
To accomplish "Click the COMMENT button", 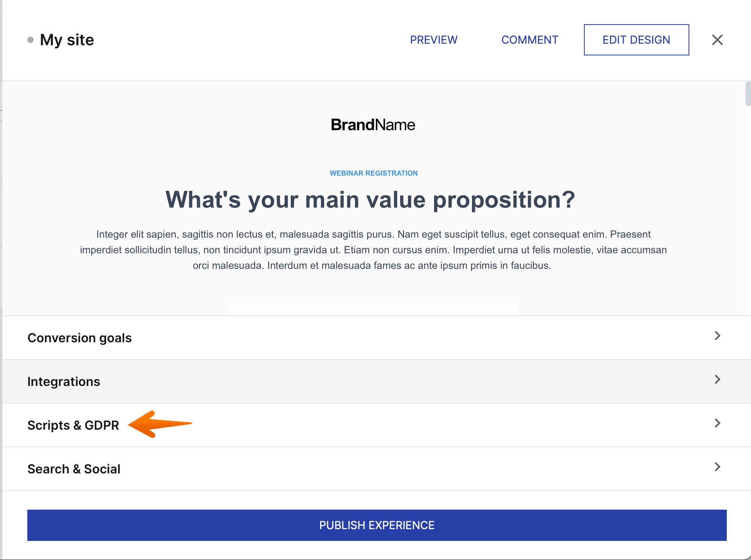I will coord(530,40).
